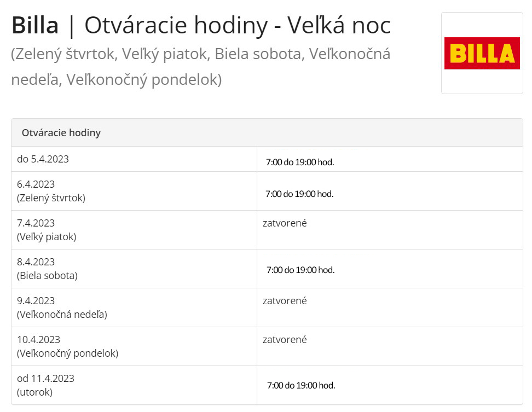Click the BILLA logo image

tap(482, 53)
